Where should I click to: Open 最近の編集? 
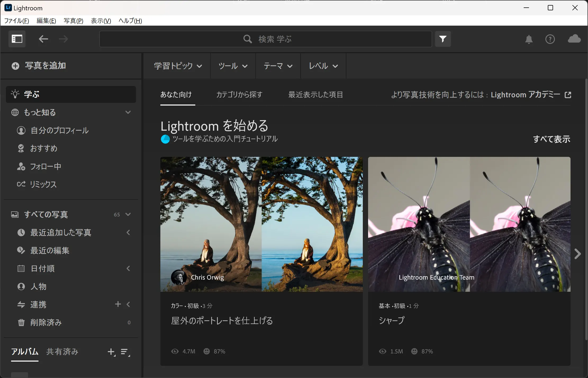43,250
